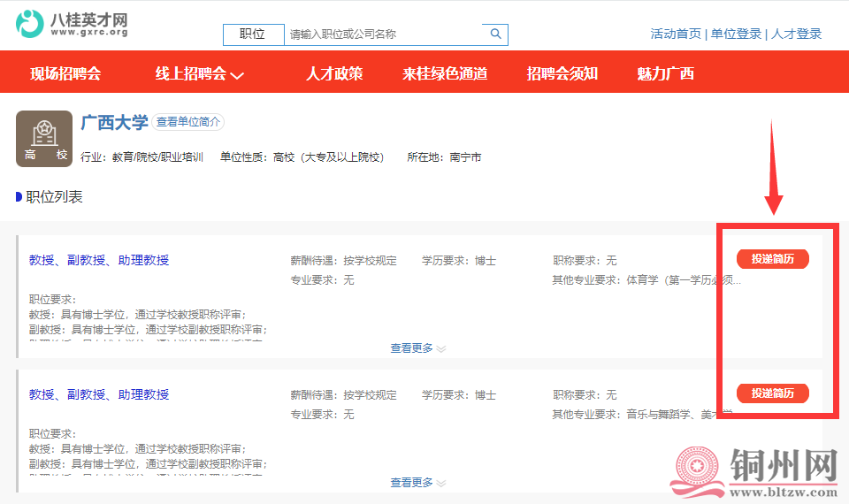The height and width of the screenshot is (504, 849).
Task: Click the 活动首页 link
Action: (x=676, y=34)
